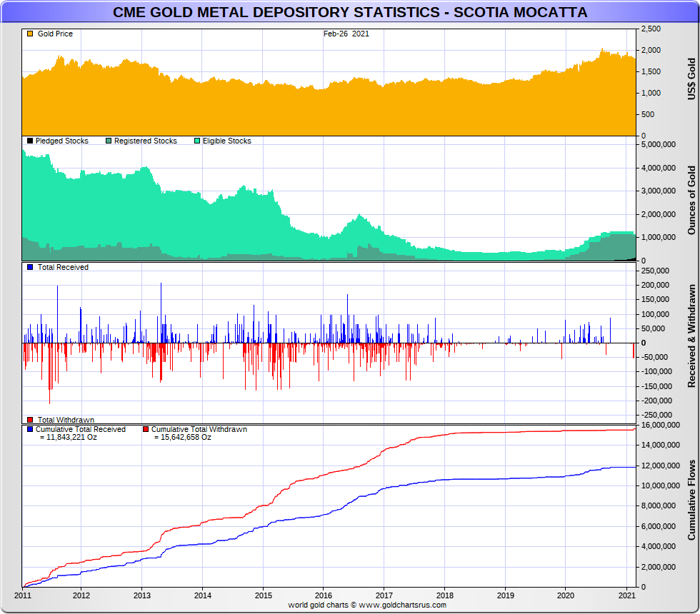Select the 2016 year on the x-axis
The width and height of the screenshot is (700, 614).
point(324,595)
